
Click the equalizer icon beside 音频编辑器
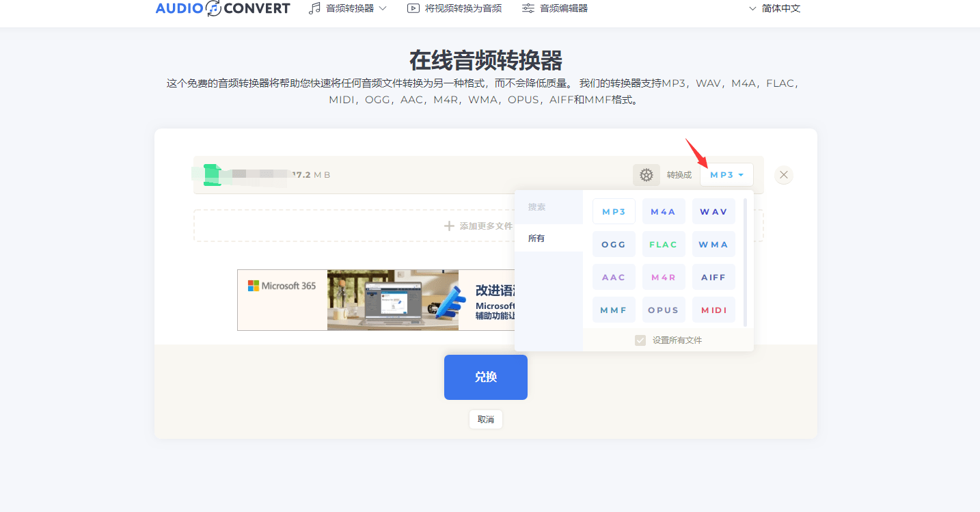click(x=528, y=8)
